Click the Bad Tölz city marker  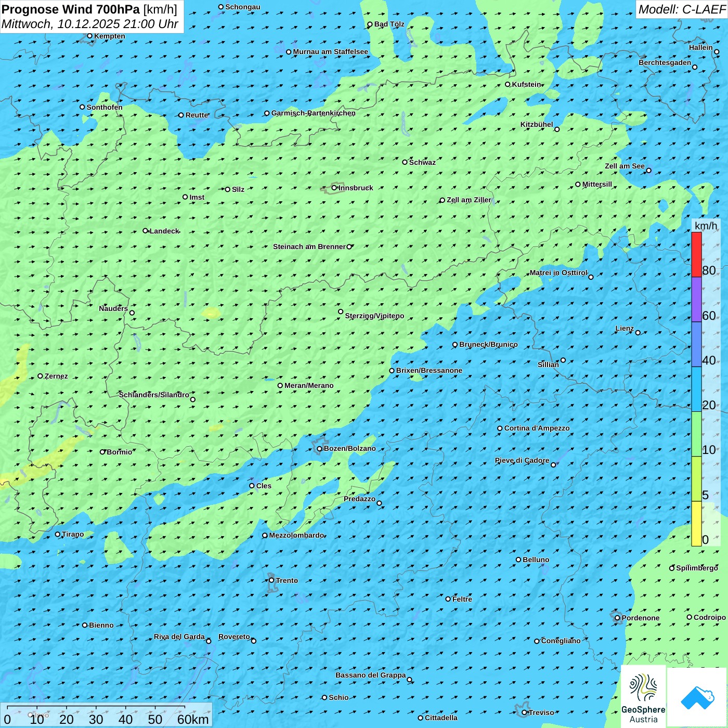pos(370,24)
